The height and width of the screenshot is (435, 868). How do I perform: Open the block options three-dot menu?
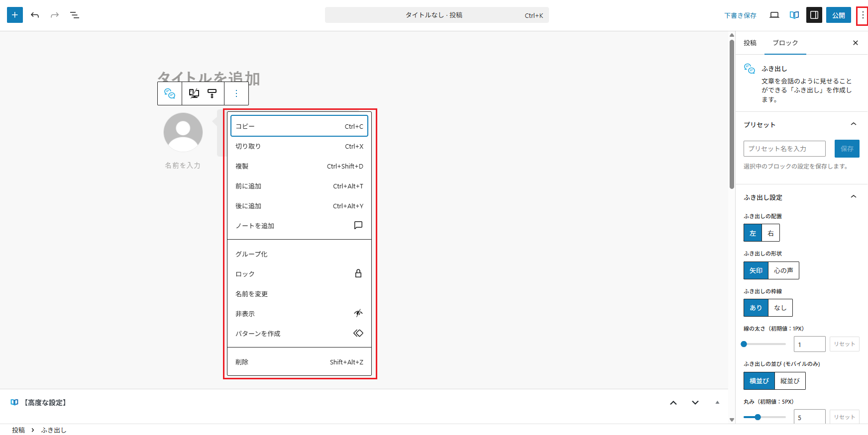click(x=236, y=93)
